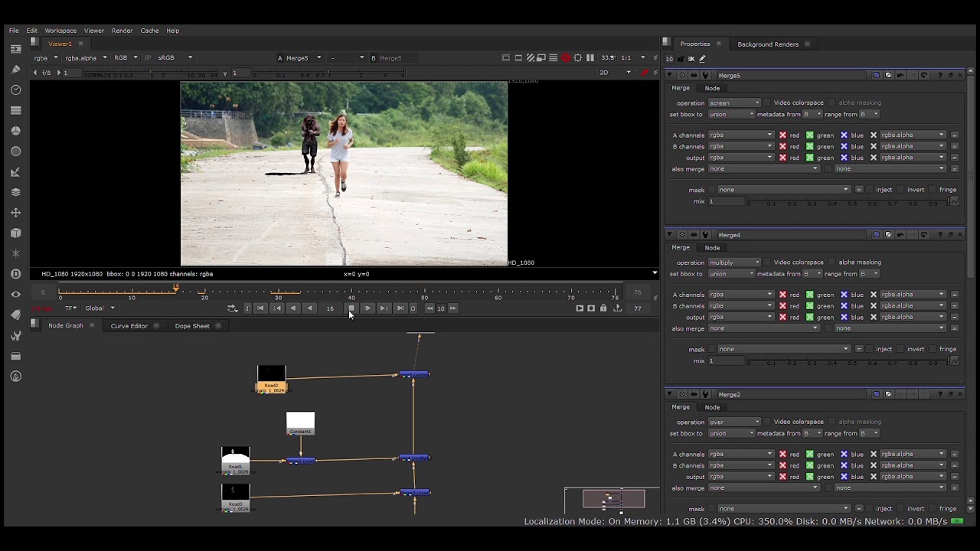
Task: Open the viewer rgba channel set dropdown
Action: [45, 57]
